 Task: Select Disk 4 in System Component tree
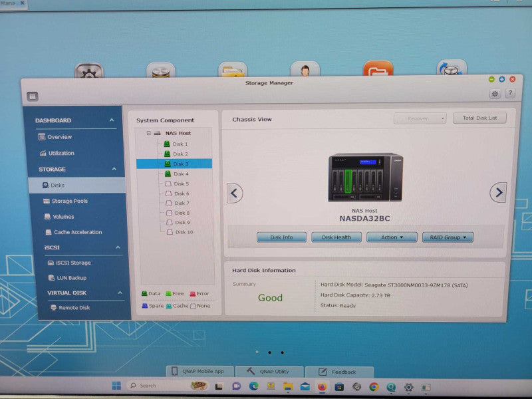coord(177,174)
